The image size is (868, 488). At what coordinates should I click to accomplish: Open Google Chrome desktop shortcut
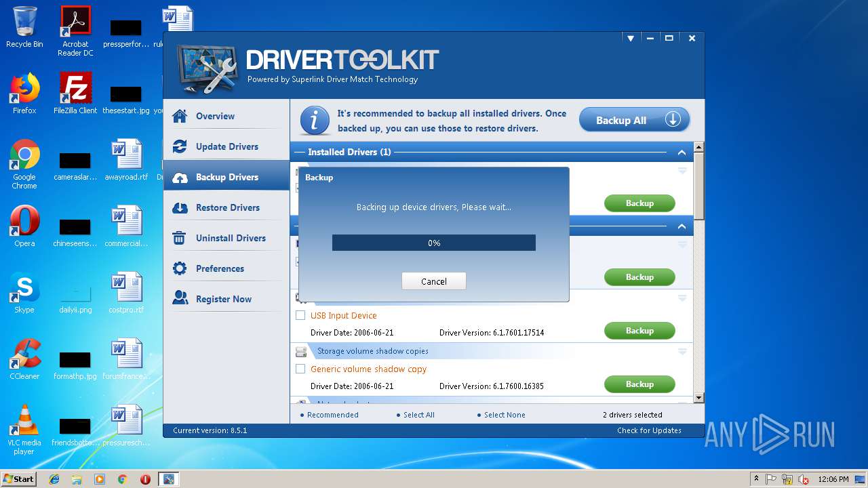(24, 164)
